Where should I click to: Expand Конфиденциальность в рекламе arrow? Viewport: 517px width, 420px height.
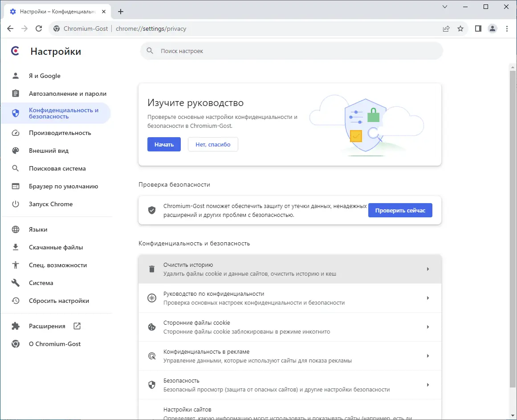click(427, 356)
